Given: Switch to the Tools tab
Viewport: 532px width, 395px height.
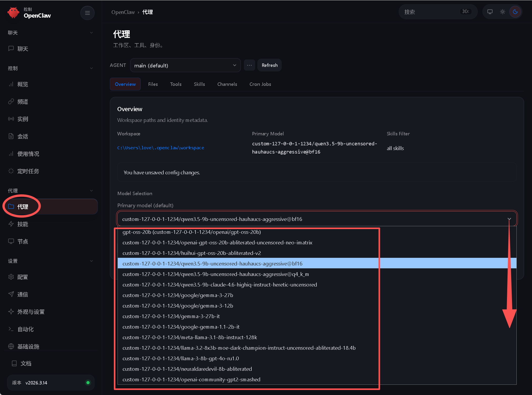Looking at the screenshot, I should point(175,84).
